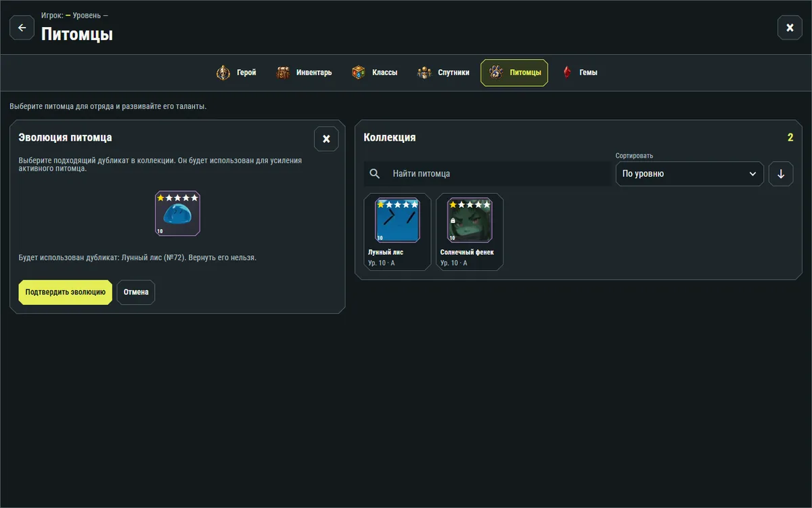Select the Лунный лис pet card
The image size is (812, 508).
pyautogui.click(x=397, y=232)
